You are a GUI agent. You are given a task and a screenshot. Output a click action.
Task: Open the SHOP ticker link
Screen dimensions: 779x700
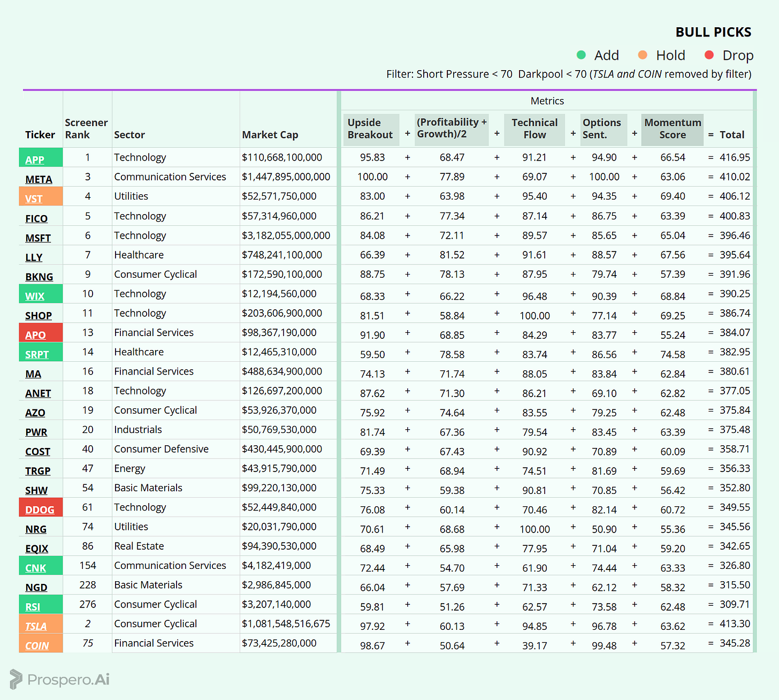coord(39,316)
